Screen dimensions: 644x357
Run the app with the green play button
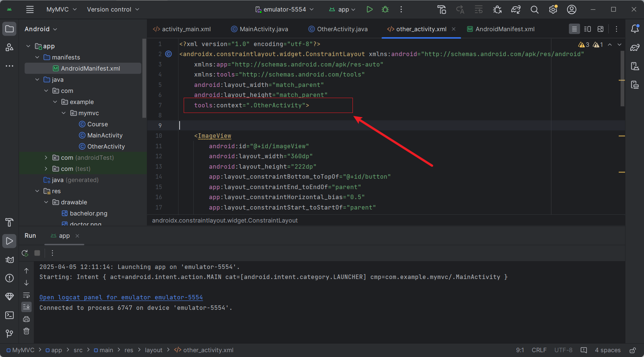[369, 10]
